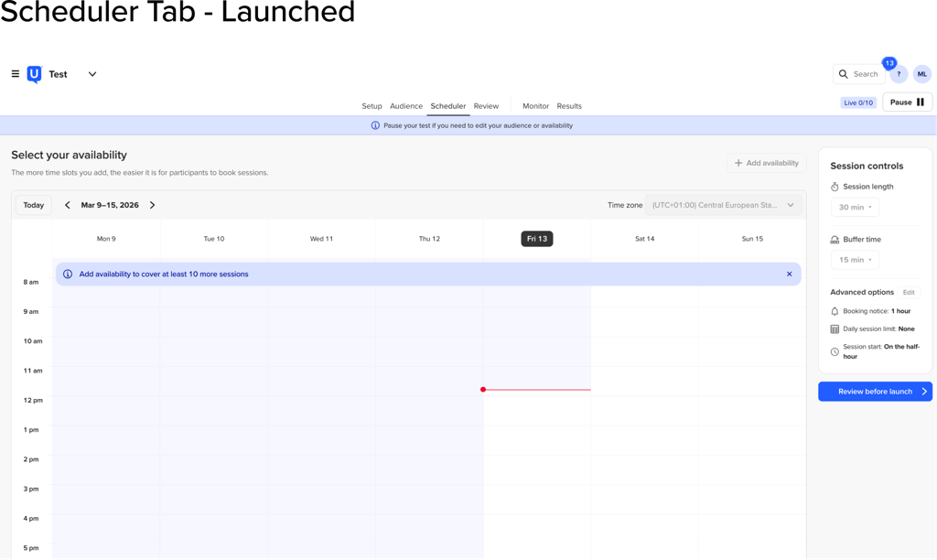Dismiss the add availability banner

tap(789, 274)
